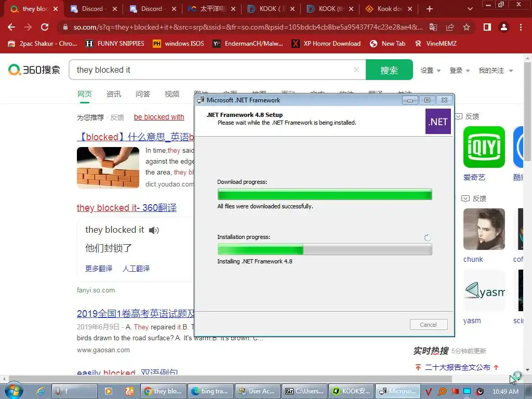This screenshot has width=532, height=399.
Task: Switch to the 太平洋电 browser tab
Action: coord(211,9)
